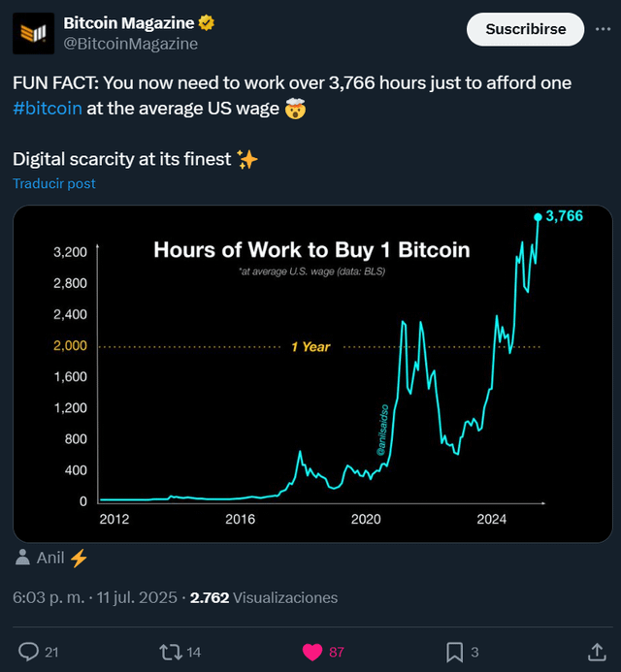This screenshot has height=672, width=621.
Task: Open the @BitcoinMagazine handle
Action: click(x=131, y=44)
